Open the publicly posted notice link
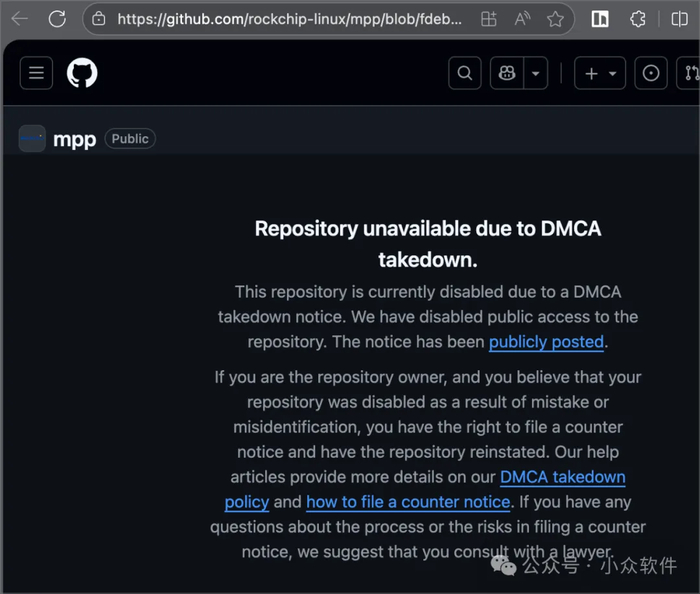The image size is (700, 594). click(546, 342)
